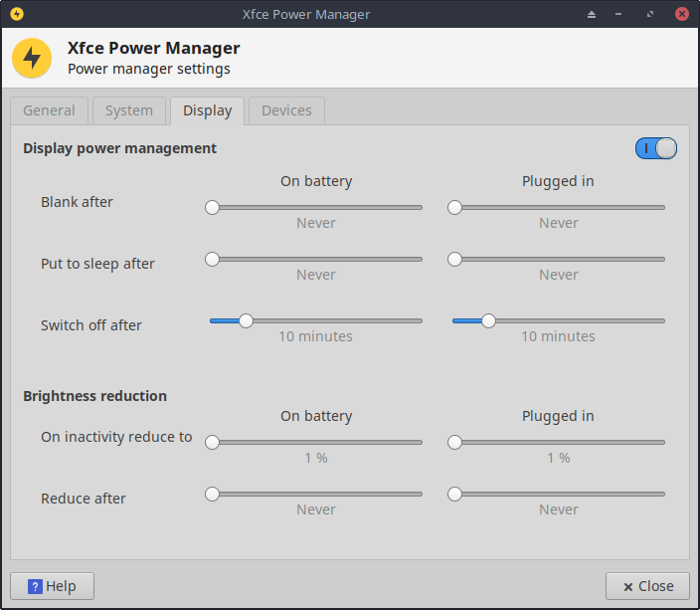
Task: Open Help for the power manager
Action: coord(52,586)
